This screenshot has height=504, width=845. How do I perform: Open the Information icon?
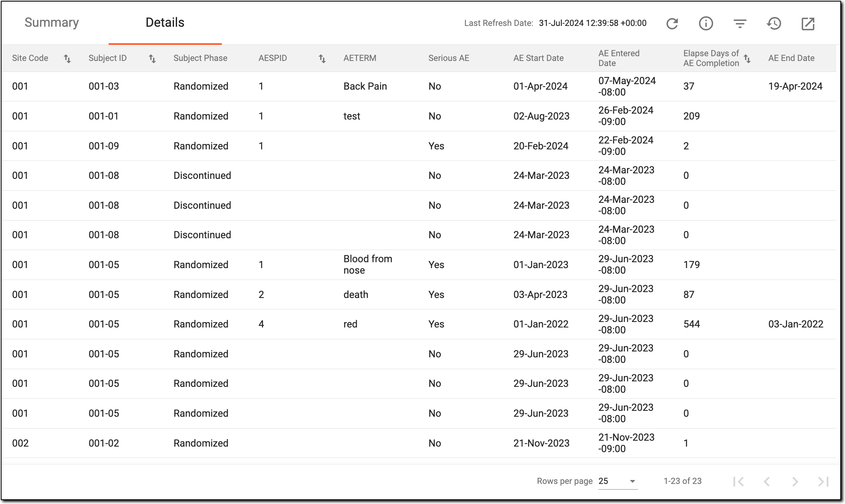(x=706, y=24)
